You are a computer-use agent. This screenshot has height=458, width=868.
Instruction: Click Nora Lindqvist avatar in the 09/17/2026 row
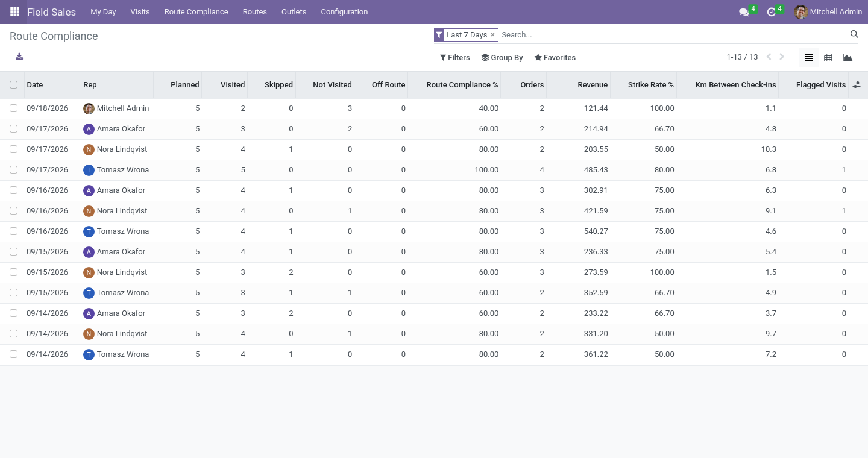point(89,149)
